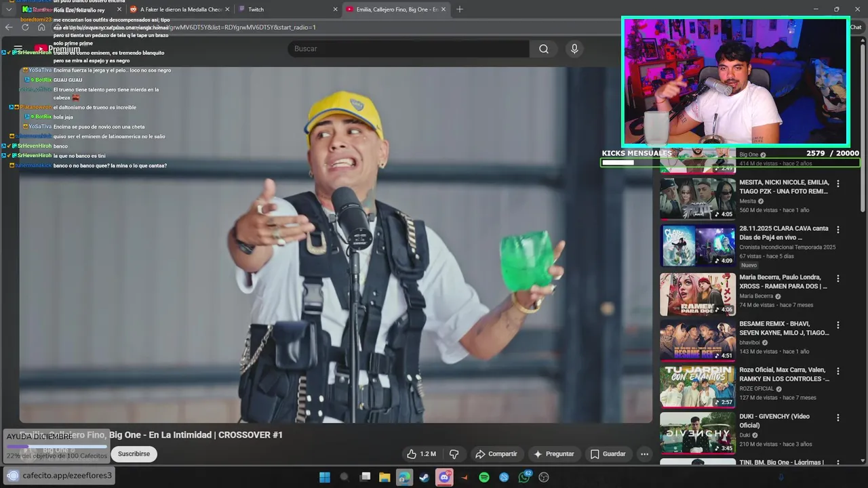Open WhatsApp from the taskbar

(x=524, y=477)
